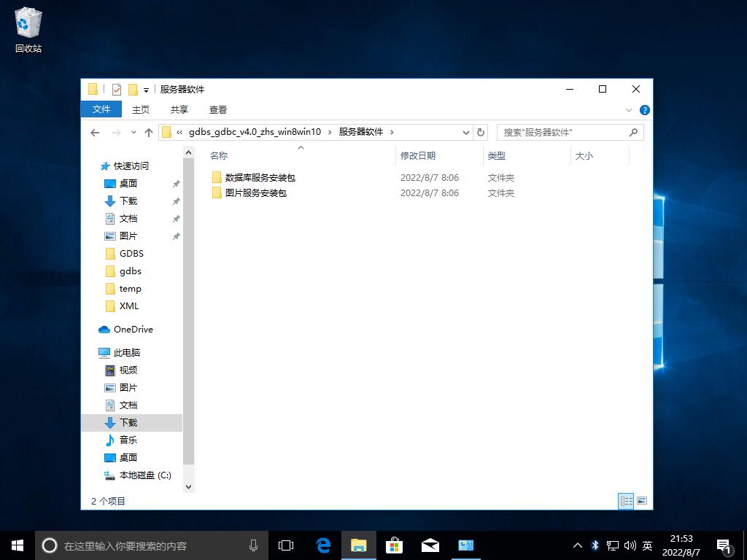747x560 pixels.
Task: Open Task View from taskbar
Action: pos(286,545)
